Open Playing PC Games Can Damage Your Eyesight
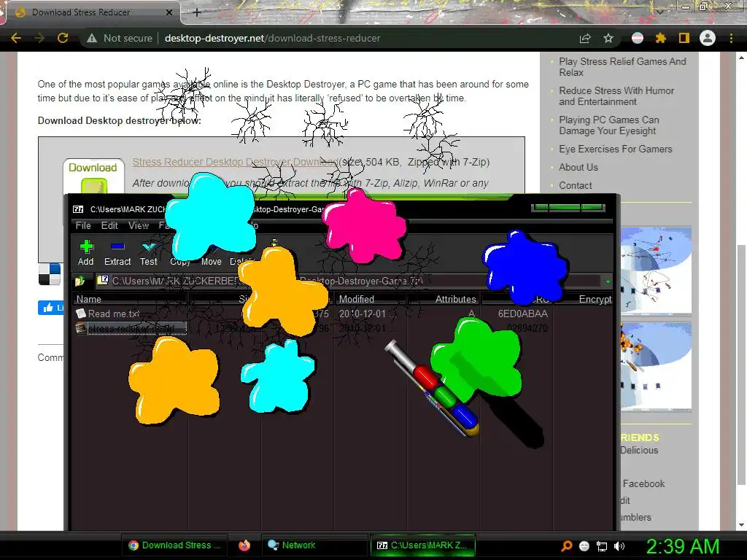Viewport: 747px width, 560px height. [609, 125]
